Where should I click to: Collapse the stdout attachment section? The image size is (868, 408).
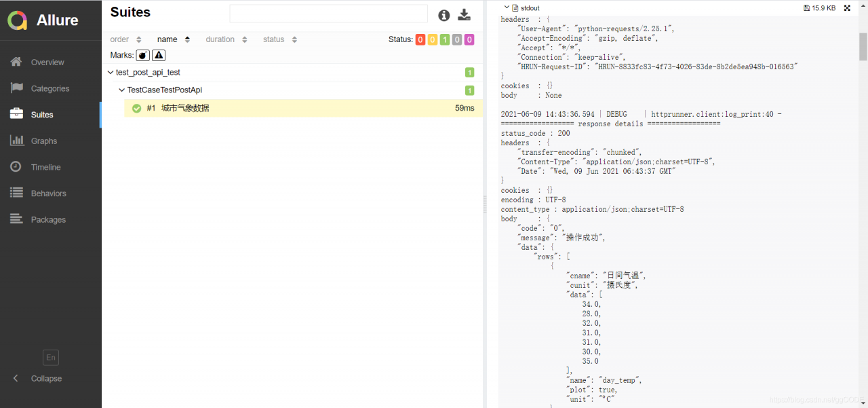tap(506, 7)
